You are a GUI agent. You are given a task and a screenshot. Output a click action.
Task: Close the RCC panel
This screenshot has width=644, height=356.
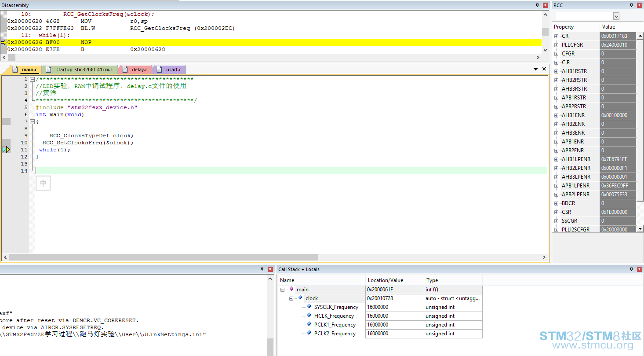[640, 5]
